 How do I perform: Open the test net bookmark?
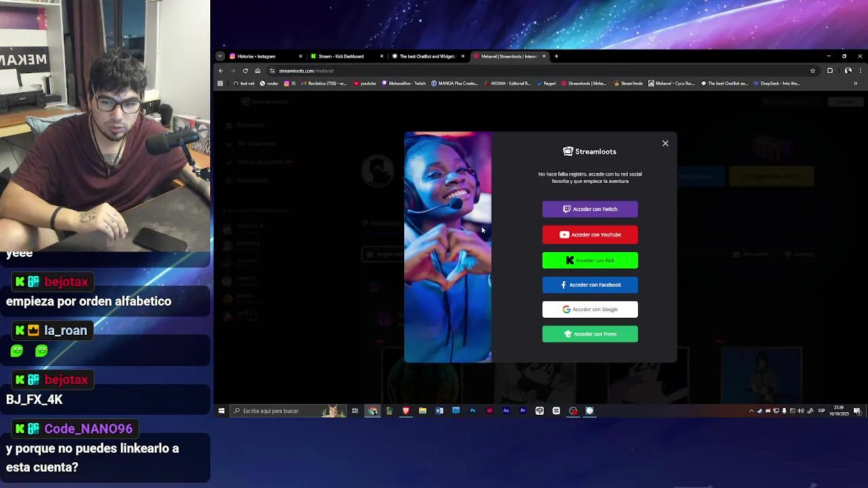coord(243,83)
